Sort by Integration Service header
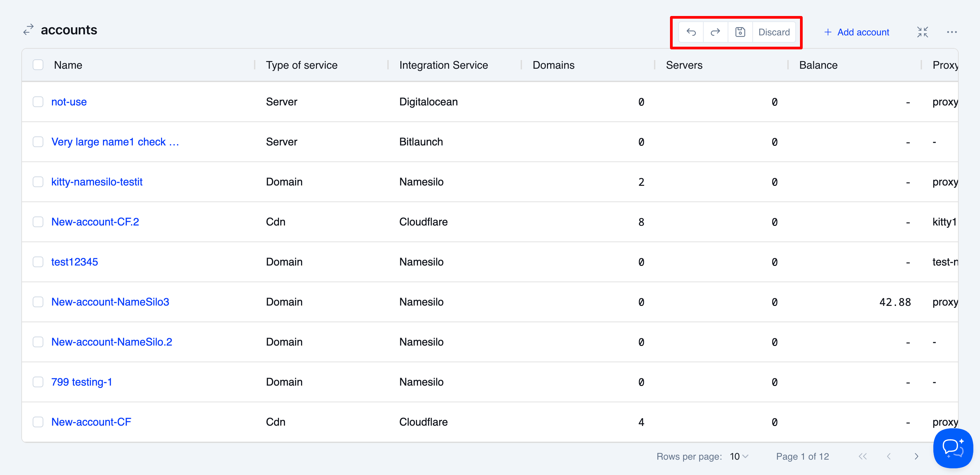Screen dimensions: 980x475 (x=444, y=65)
